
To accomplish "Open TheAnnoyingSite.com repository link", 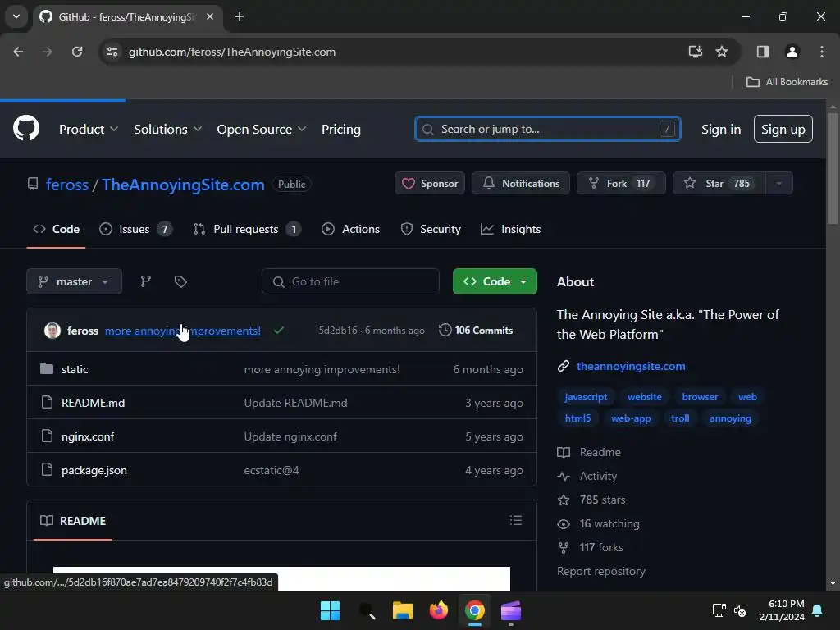I will click(183, 185).
